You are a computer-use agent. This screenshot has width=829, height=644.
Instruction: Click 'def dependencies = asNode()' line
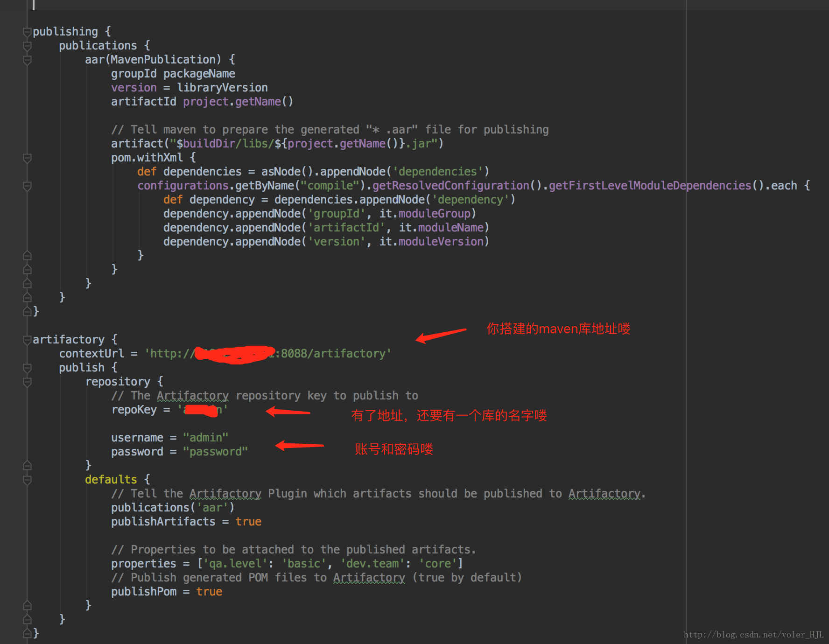tap(313, 172)
